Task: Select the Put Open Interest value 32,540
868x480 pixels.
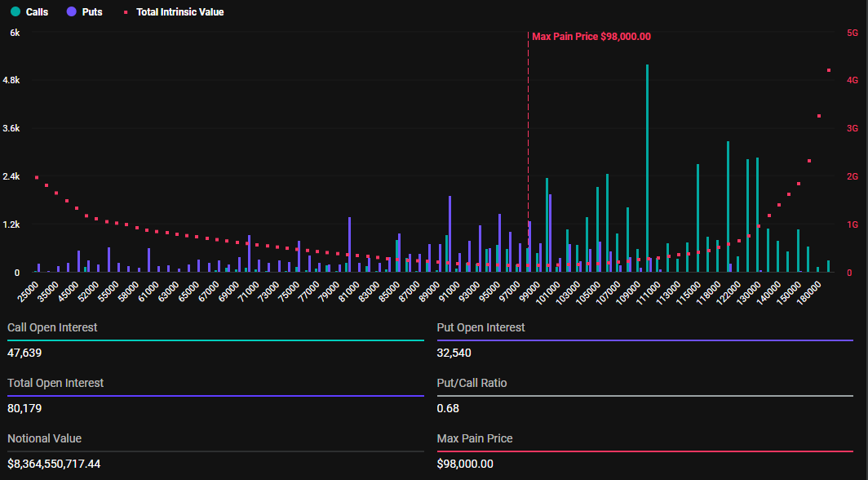Action: point(454,353)
